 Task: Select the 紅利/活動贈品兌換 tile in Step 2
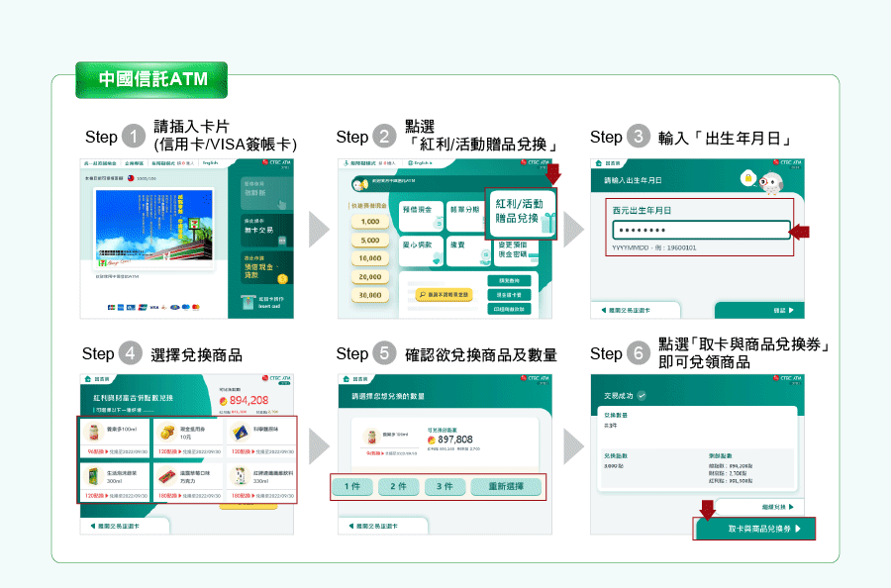pos(521,214)
